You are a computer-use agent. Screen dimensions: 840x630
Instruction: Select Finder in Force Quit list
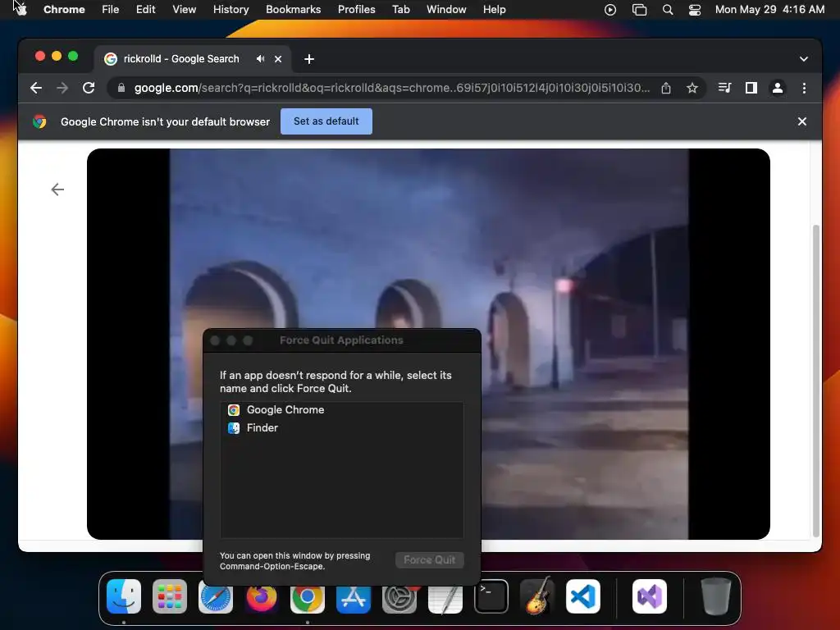342,428
